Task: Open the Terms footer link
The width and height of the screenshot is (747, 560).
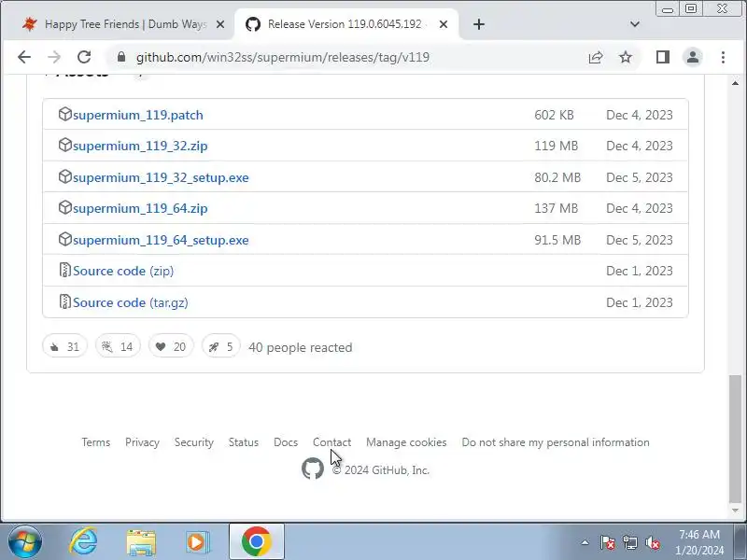Action: tap(96, 442)
